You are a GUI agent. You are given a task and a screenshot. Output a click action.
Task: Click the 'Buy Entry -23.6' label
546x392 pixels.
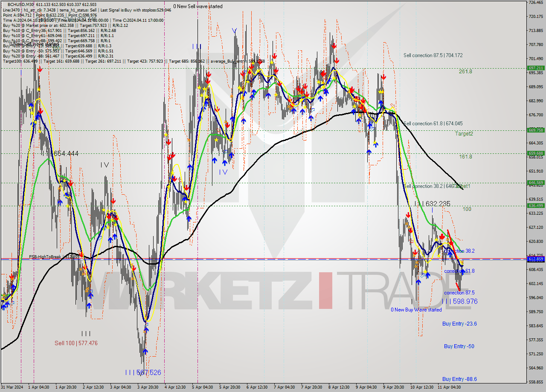coord(459,324)
